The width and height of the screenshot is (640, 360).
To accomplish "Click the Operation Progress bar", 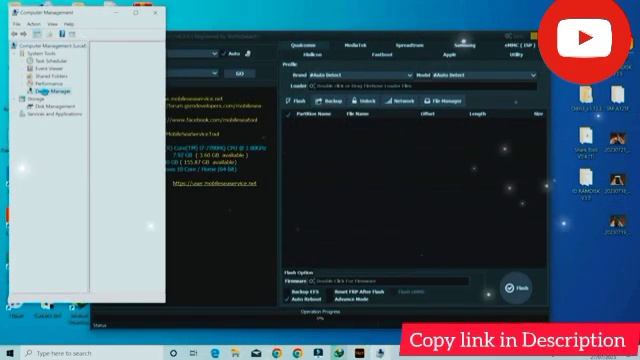I will 320,318.
